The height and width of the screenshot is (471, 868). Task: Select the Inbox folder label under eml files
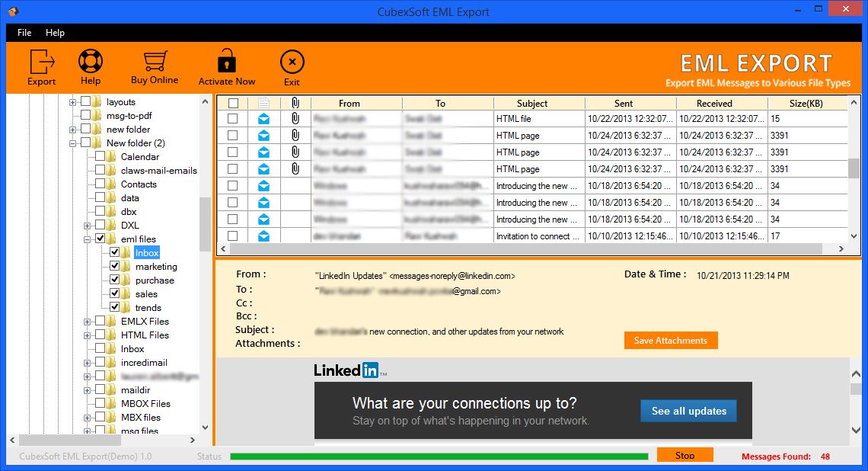pos(147,253)
